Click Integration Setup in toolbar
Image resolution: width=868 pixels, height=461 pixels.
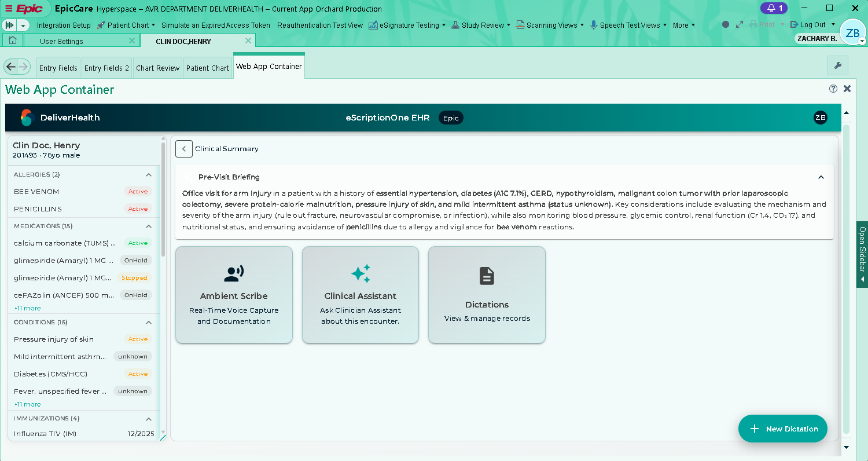(x=64, y=25)
